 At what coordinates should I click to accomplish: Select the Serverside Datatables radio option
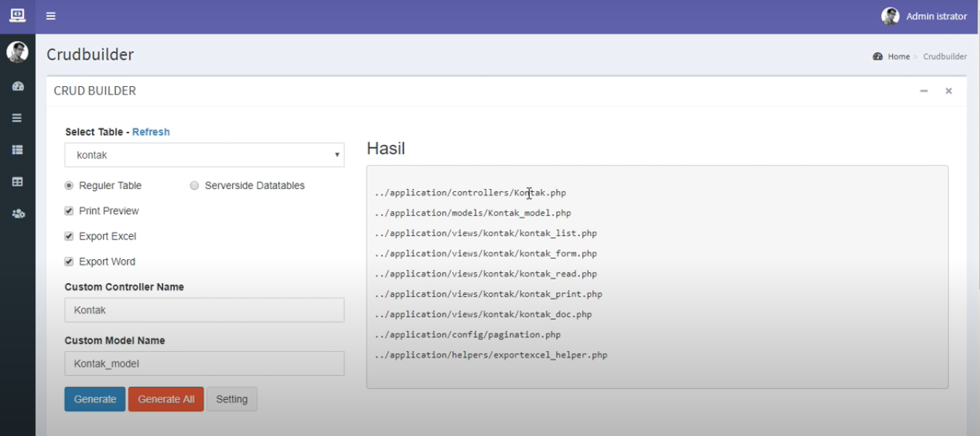click(194, 185)
